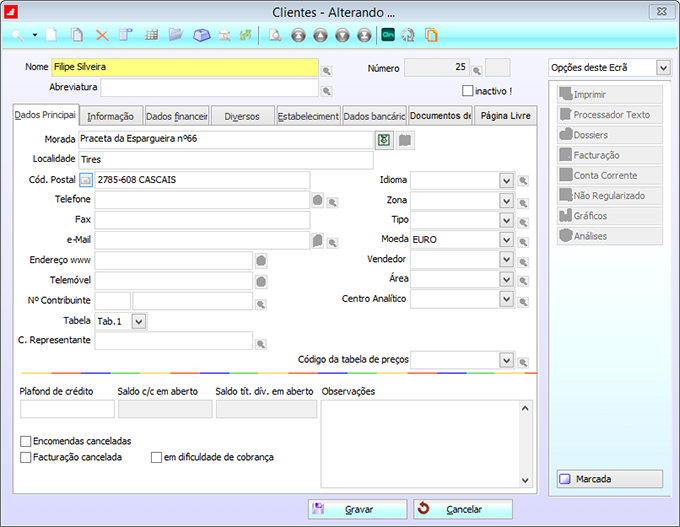Image resolution: width=680 pixels, height=527 pixels.
Task: Open the grid list view icon
Action: point(151,35)
